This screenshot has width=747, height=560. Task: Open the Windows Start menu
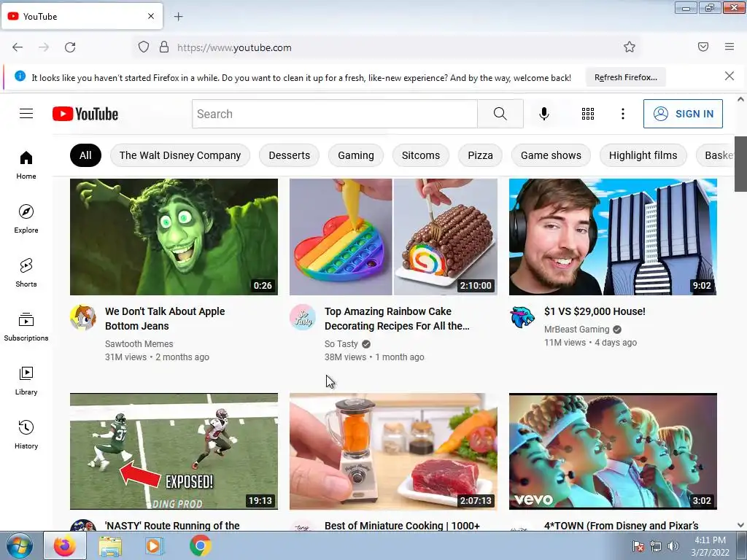click(19, 545)
